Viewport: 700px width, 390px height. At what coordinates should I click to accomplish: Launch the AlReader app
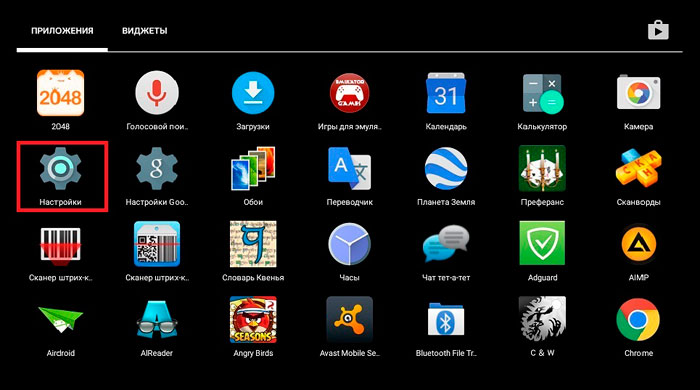click(x=157, y=319)
